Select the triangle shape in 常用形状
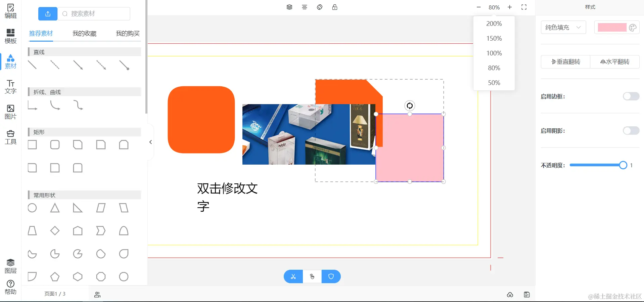The width and height of the screenshot is (644, 302). tap(55, 208)
